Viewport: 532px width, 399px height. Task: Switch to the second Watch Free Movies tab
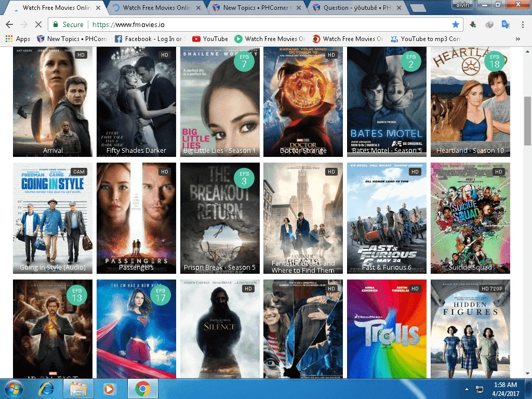(x=156, y=7)
